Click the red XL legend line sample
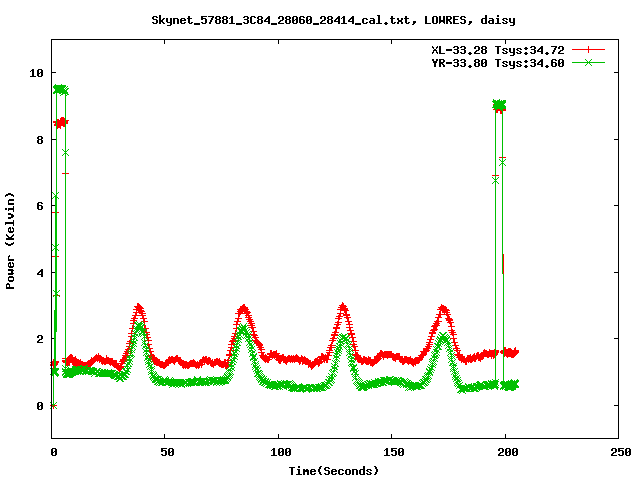 click(x=588, y=50)
